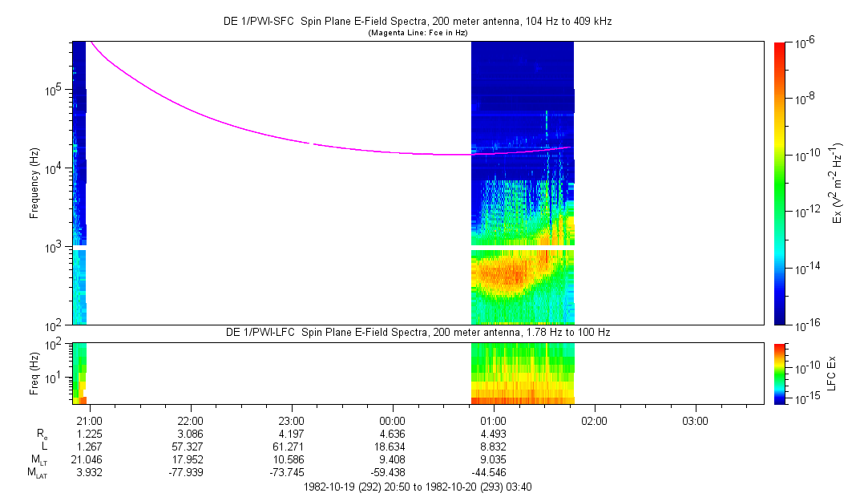Click the DE 1/PWI-SFC plot title
Image resolution: width=868 pixels, height=497 pixels.
tap(417, 22)
